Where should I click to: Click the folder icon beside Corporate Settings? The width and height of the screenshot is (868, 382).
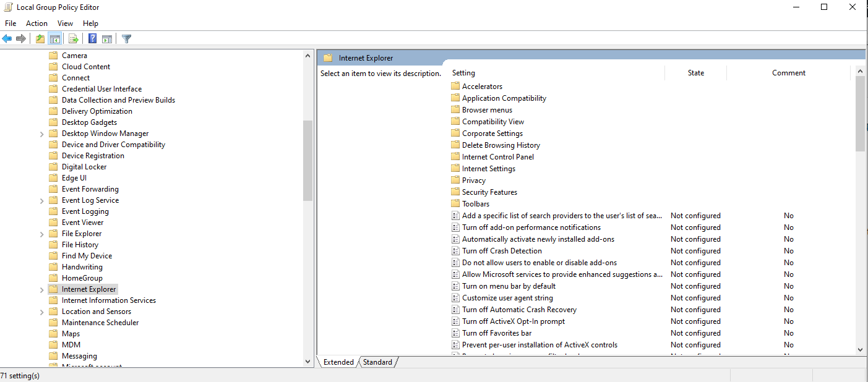[x=455, y=134]
